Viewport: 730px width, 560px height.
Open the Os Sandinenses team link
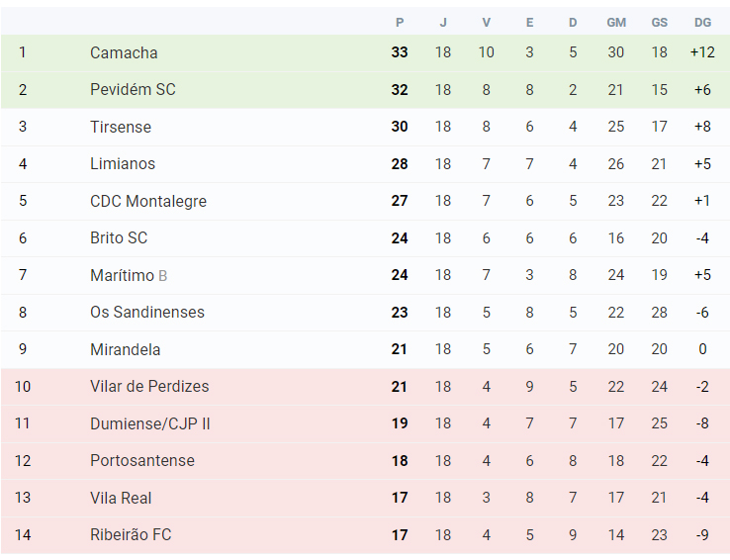pyautogui.click(x=147, y=312)
